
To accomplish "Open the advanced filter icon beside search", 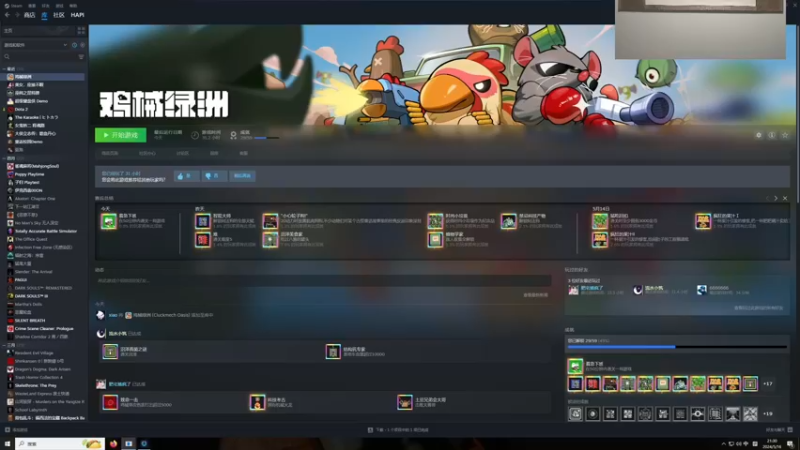I will [x=81, y=57].
